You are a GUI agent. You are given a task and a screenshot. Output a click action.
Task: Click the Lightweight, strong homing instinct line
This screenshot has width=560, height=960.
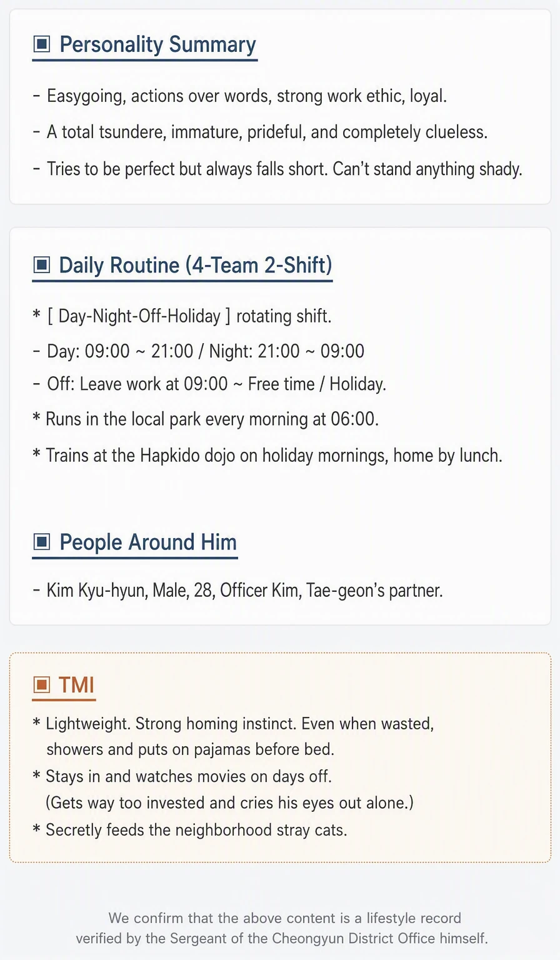(x=233, y=736)
